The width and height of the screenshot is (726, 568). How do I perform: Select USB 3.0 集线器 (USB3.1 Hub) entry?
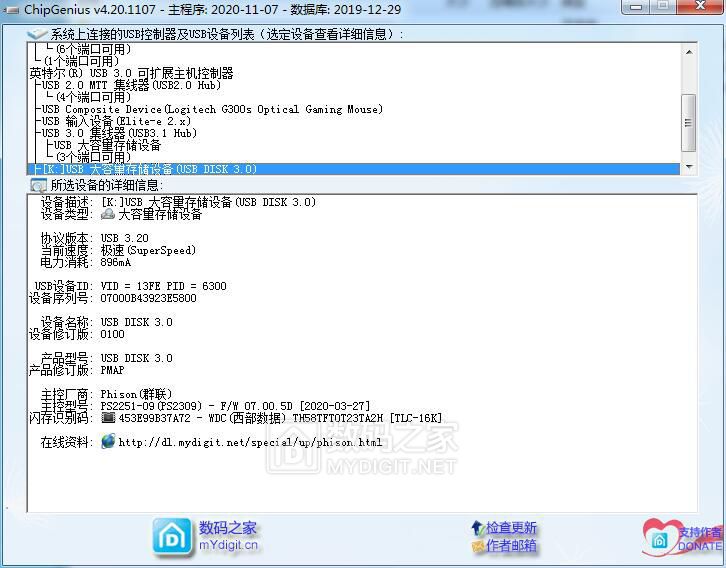coord(119,133)
